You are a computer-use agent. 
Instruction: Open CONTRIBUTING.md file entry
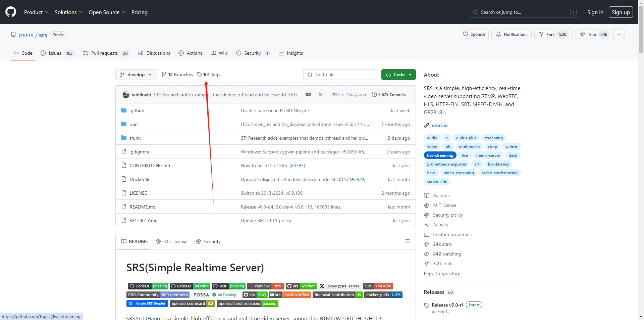[x=150, y=166]
